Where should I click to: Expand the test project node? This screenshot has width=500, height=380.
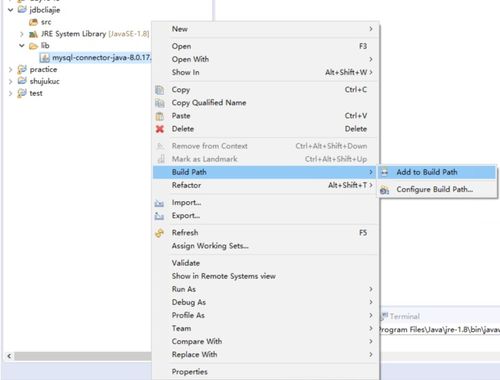(10, 93)
